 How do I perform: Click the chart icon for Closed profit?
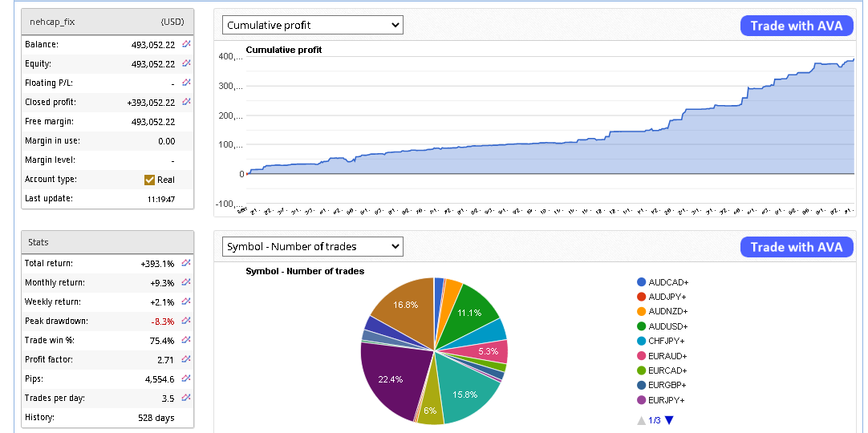pos(186,102)
